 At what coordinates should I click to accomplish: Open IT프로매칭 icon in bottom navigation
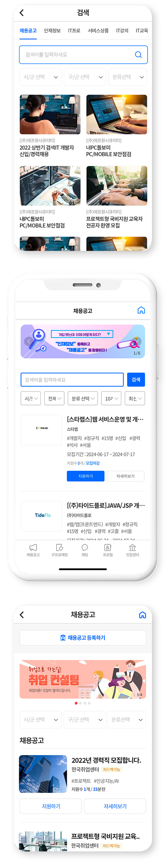(60, 547)
